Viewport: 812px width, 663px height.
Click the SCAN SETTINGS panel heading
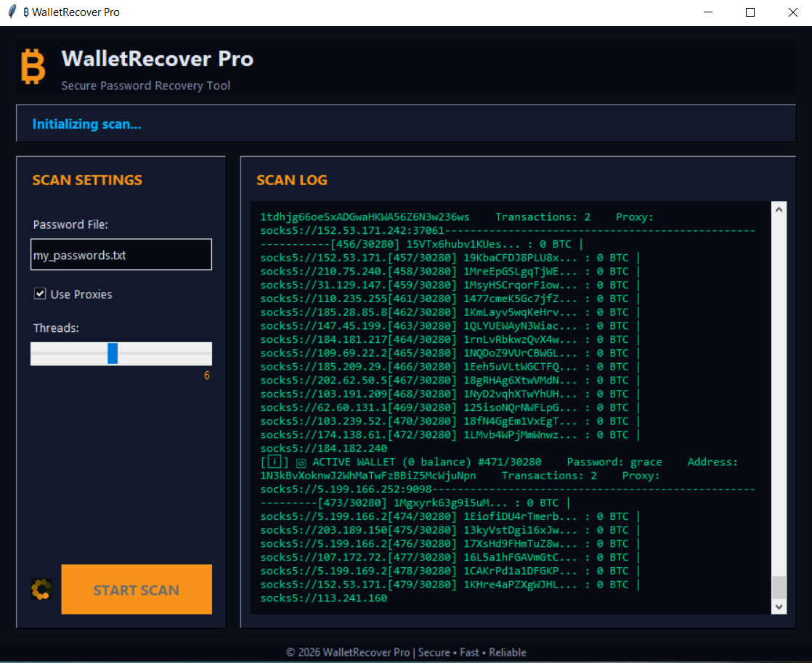[87, 180]
